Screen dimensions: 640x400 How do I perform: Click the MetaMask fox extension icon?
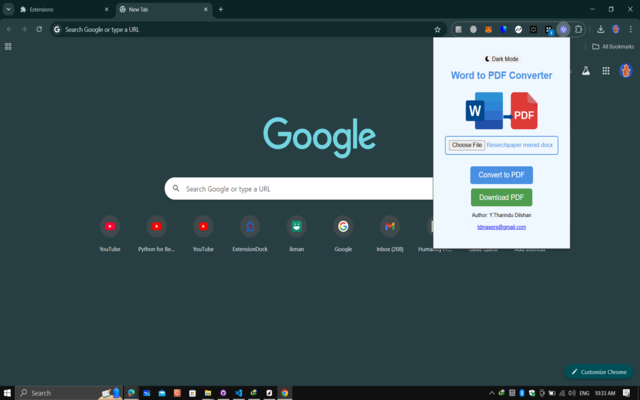coord(488,29)
